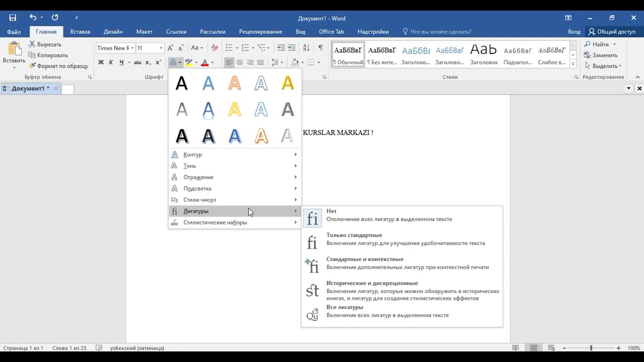
Task: Select the Заголовок style thumbnail
Action: (484, 55)
